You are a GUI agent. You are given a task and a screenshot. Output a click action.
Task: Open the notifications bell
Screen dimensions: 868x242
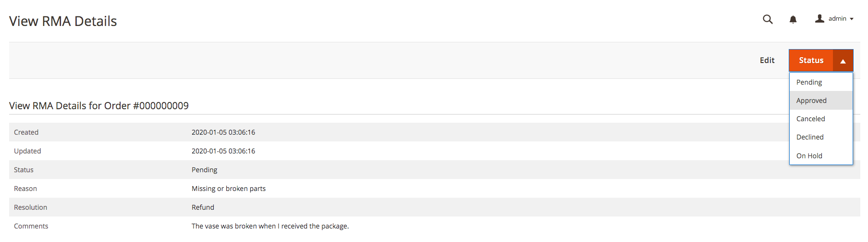tap(793, 19)
